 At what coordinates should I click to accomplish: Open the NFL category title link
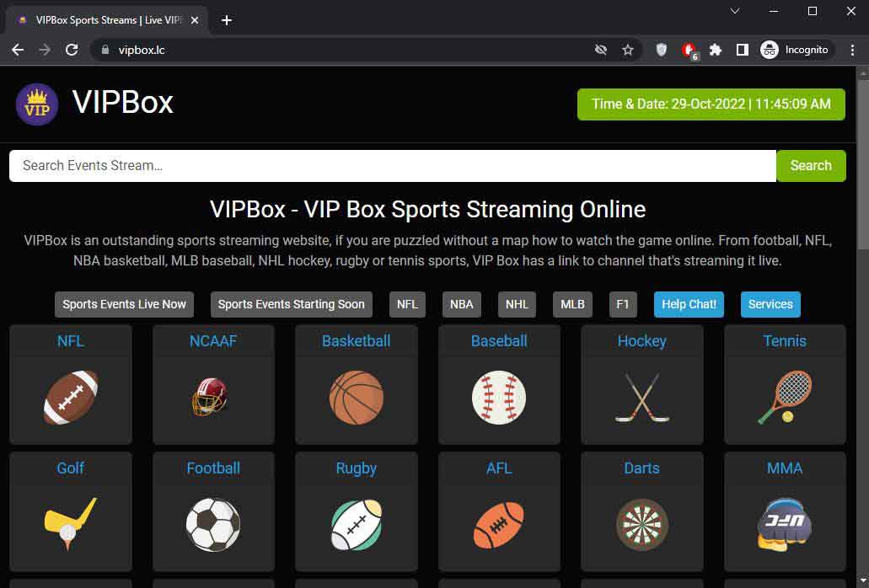(x=71, y=341)
